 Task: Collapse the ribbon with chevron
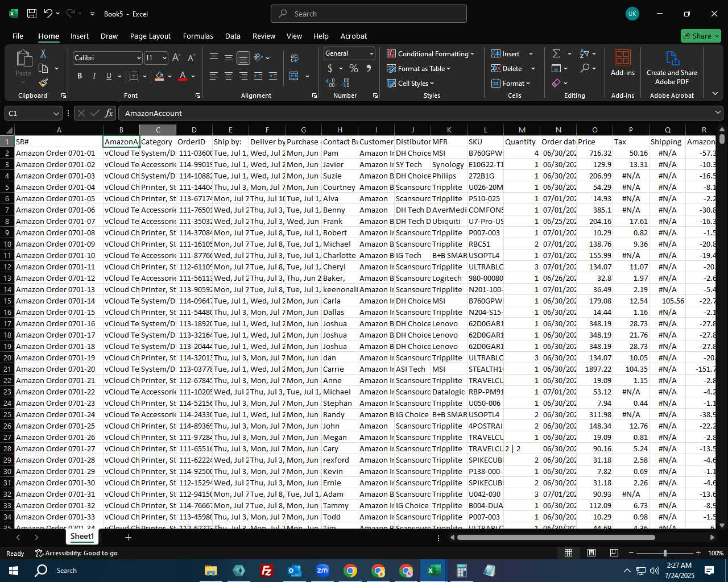(x=715, y=93)
